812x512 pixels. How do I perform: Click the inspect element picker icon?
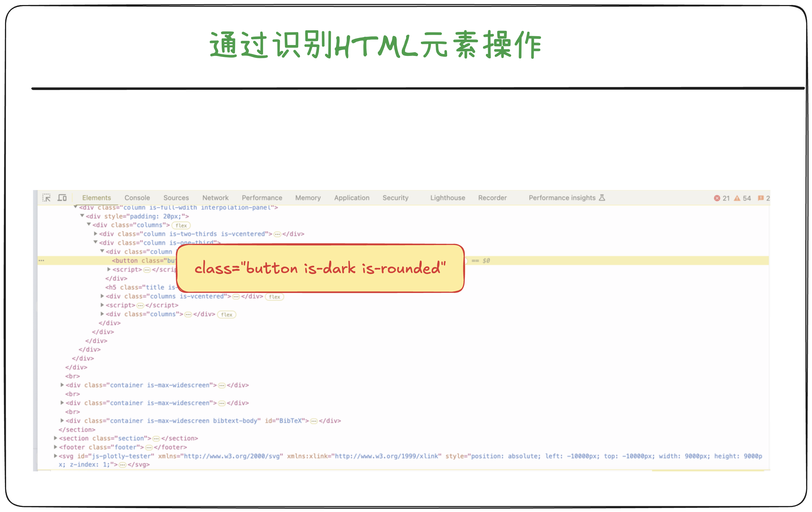tap(47, 198)
